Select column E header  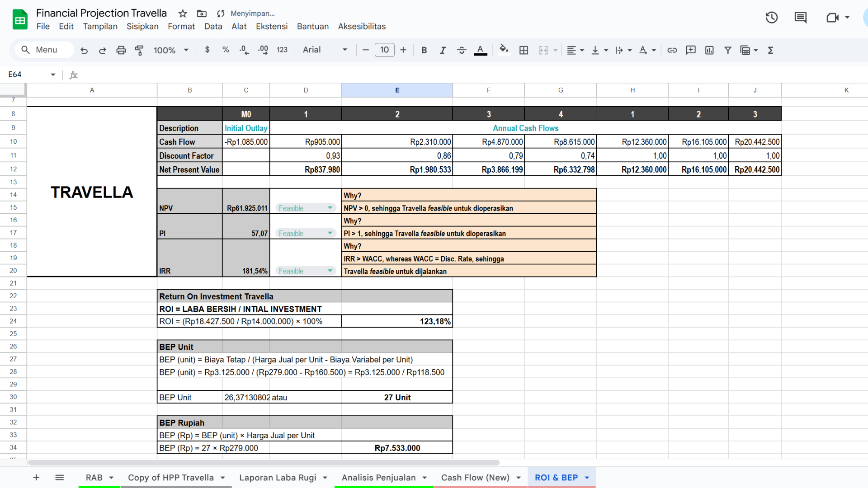[x=397, y=90]
